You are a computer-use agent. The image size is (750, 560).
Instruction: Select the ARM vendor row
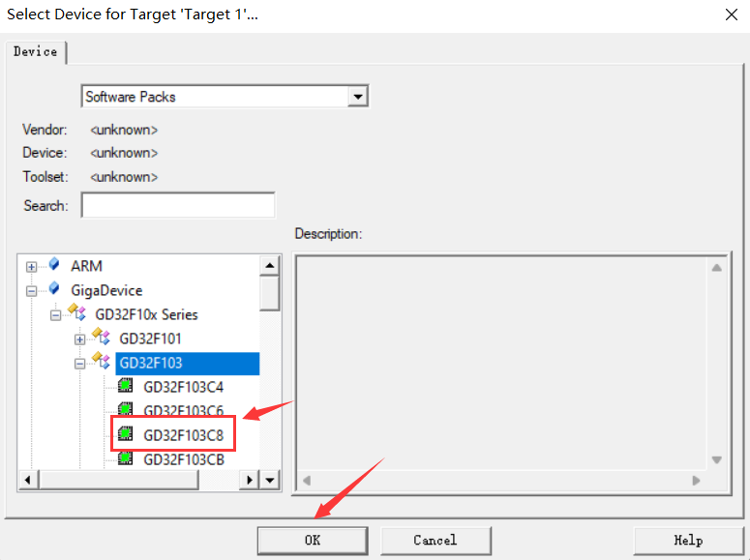[86, 266]
